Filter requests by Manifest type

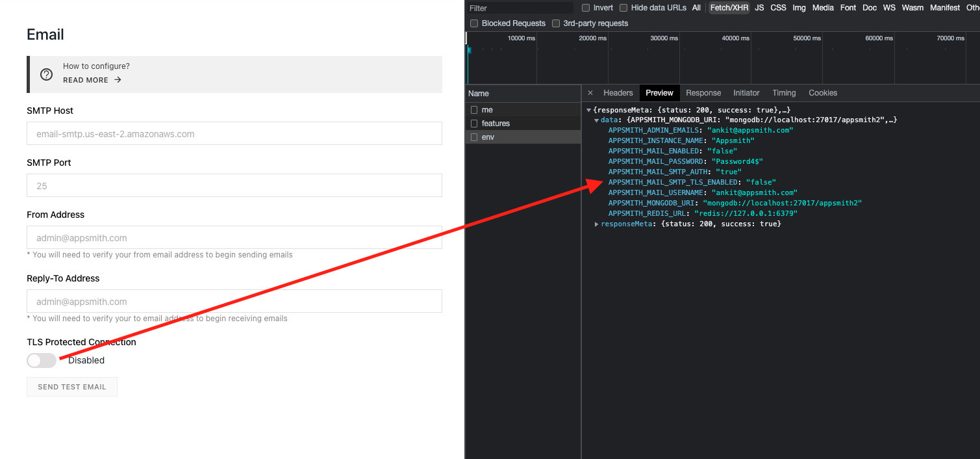(945, 8)
